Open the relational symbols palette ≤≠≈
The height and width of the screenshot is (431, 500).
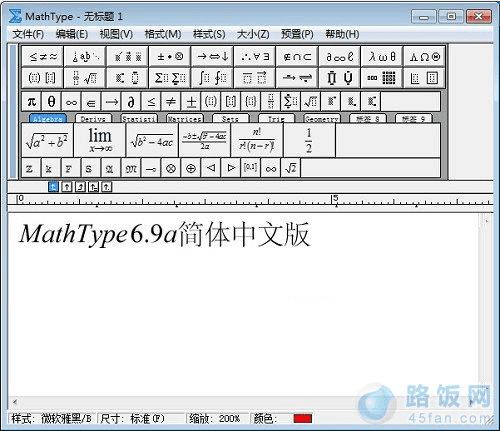pyautogui.click(x=43, y=57)
